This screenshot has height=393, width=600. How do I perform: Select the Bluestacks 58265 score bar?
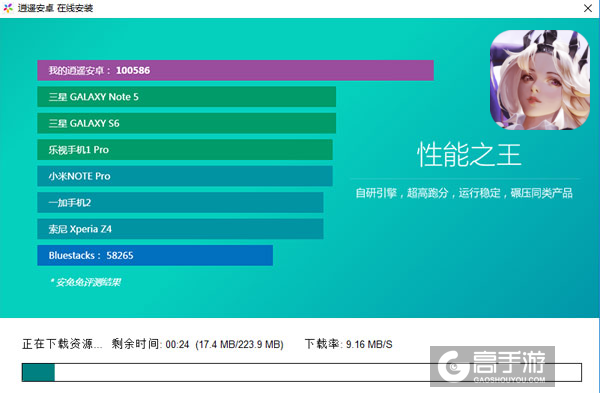[x=155, y=255]
